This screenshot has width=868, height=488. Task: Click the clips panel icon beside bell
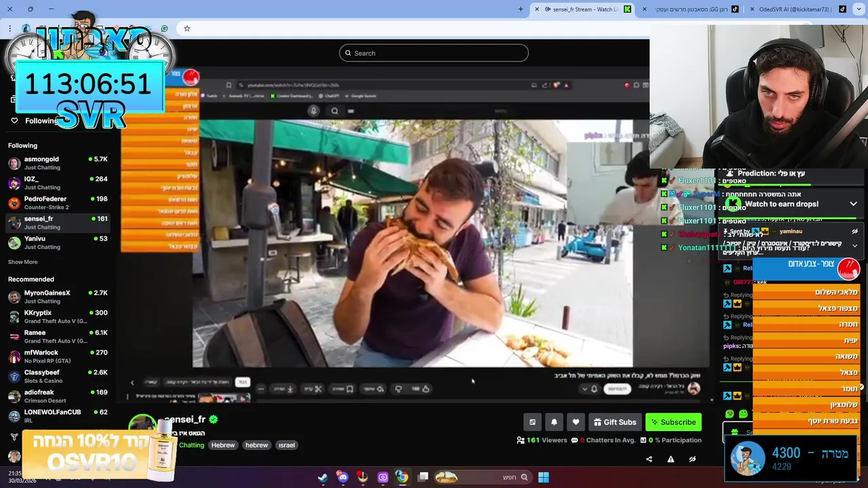[x=532, y=422]
